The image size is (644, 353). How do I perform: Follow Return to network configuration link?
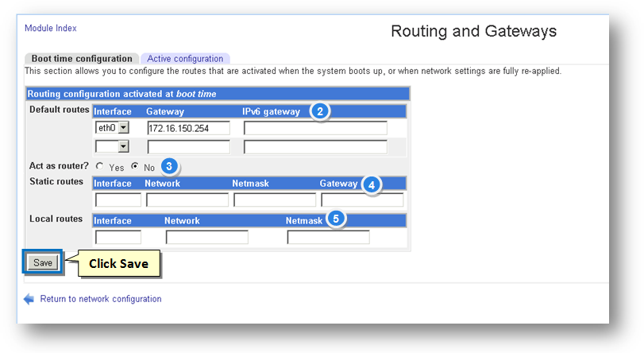tap(101, 299)
